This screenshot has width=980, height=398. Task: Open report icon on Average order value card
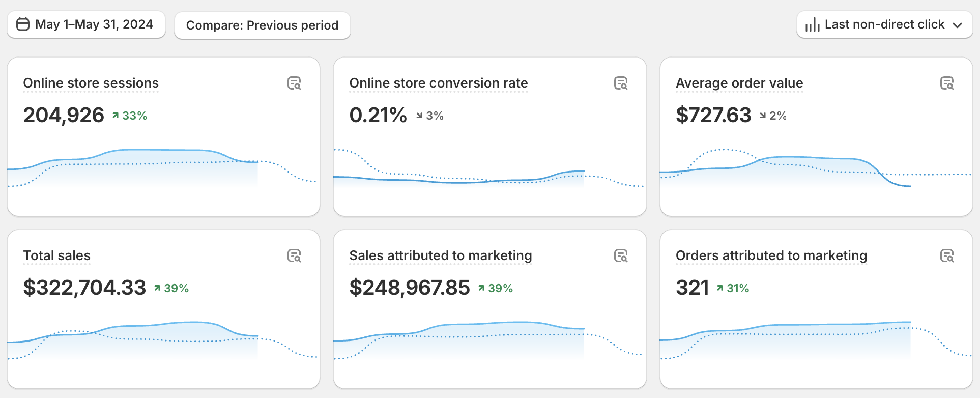946,83
